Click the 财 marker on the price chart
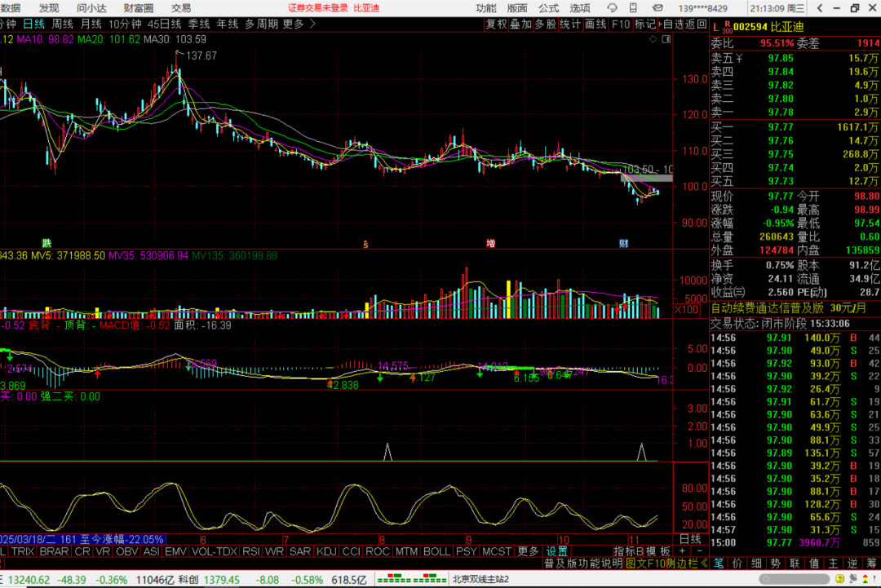881x588 pixels. coord(624,243)
